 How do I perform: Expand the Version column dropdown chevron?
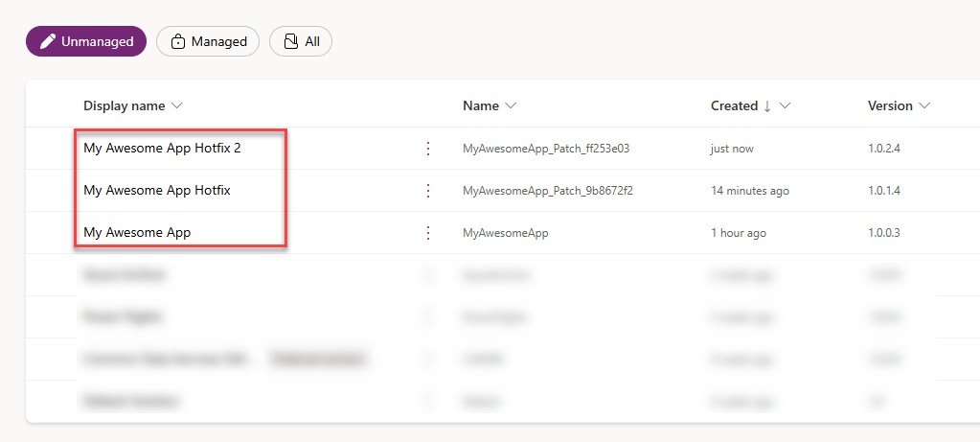click(x=924, y=106)
